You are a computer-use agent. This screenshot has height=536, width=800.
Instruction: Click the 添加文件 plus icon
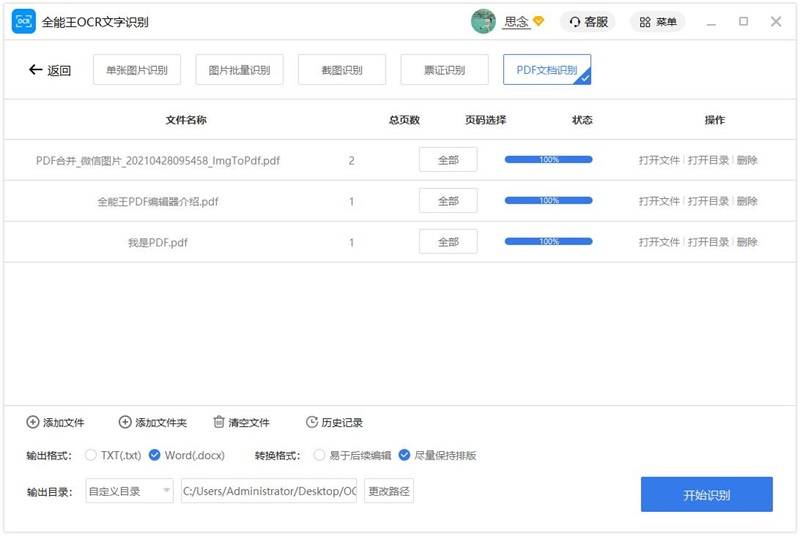(x=33, y=422)
